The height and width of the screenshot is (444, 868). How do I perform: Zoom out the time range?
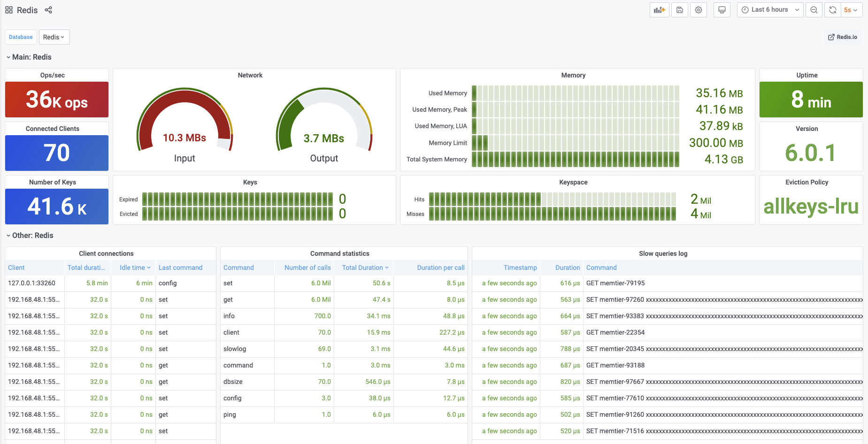pyautogui.click(x=814, y=10)
